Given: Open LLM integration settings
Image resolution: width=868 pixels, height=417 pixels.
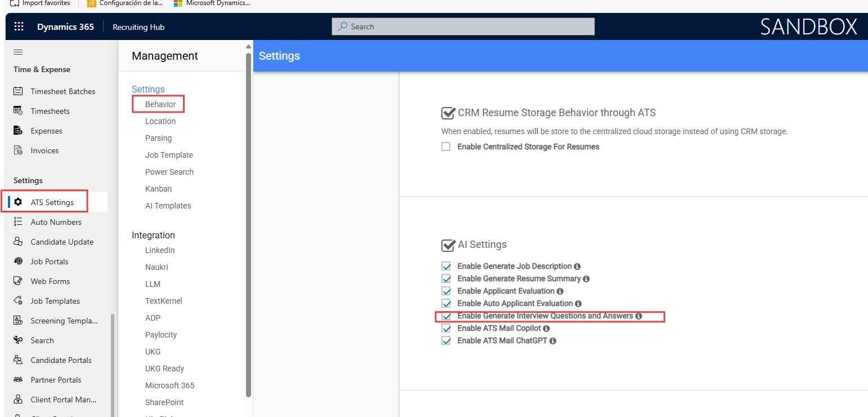Looking at the screenshot, I should coord(153,284).
